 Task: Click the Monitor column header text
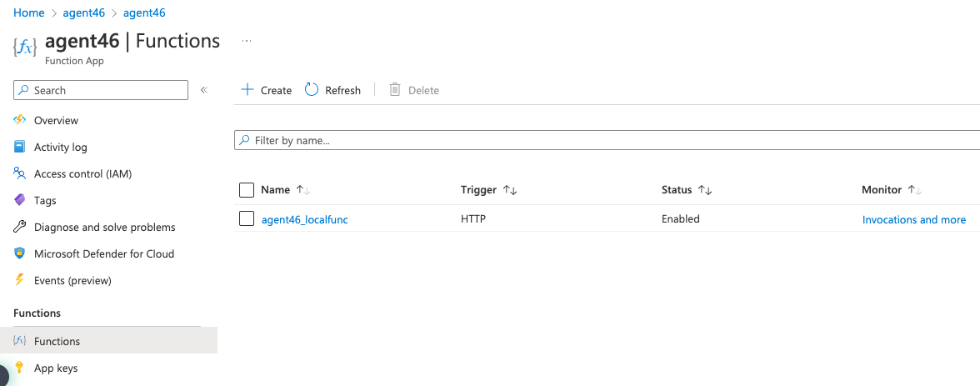[x=882, y=189]
